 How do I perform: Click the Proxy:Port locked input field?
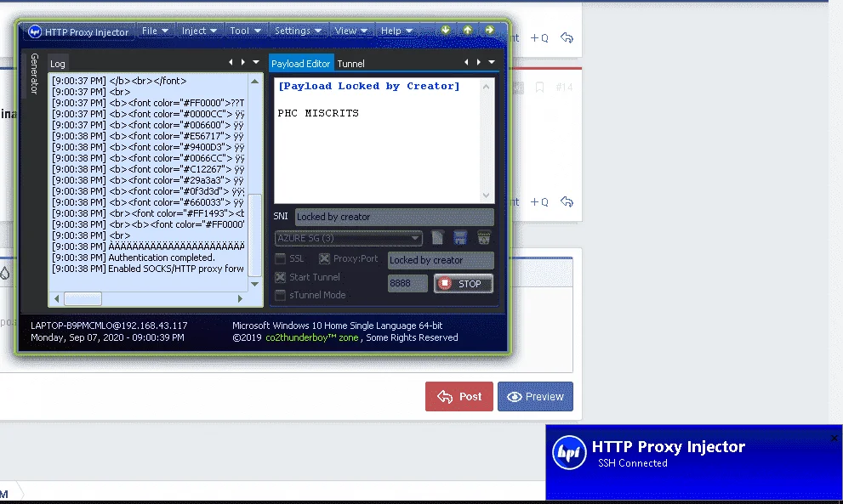click(x=441, y=260)
